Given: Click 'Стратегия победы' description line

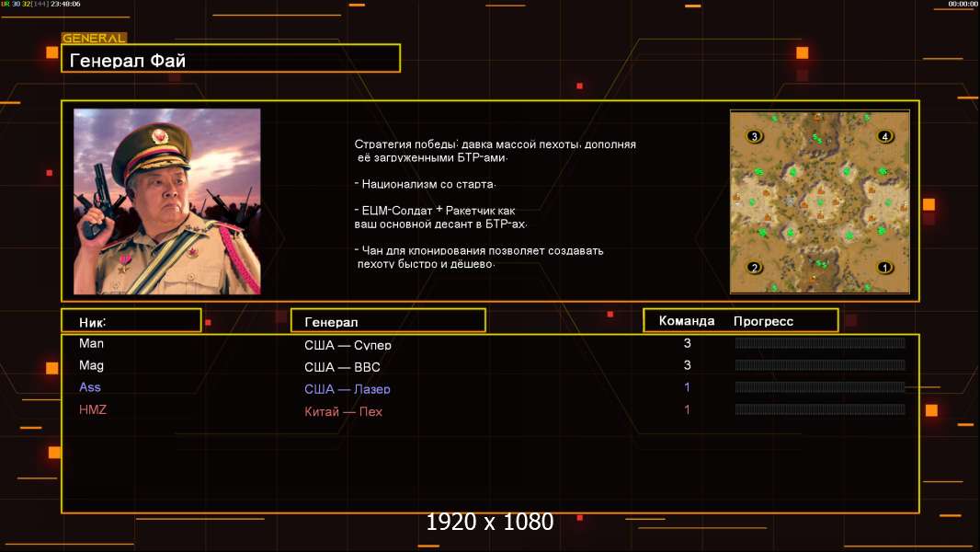Looking at the screenshot, I should coord(495,151).
